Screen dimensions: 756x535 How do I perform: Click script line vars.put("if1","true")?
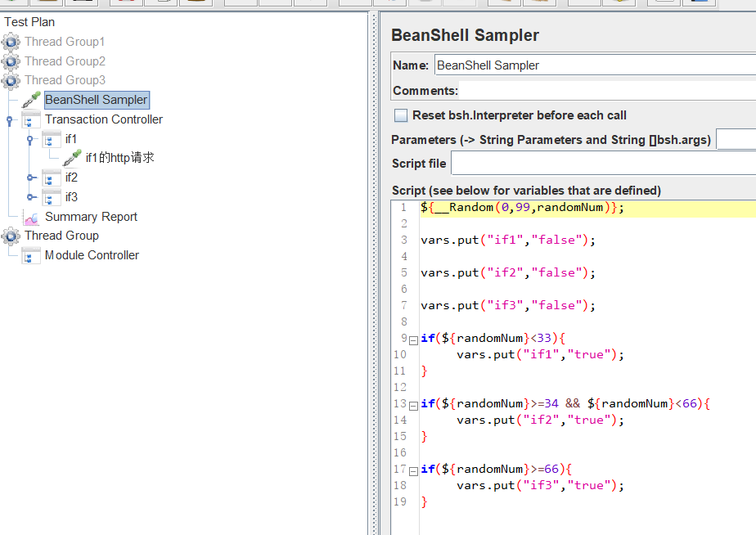(540, 355)
